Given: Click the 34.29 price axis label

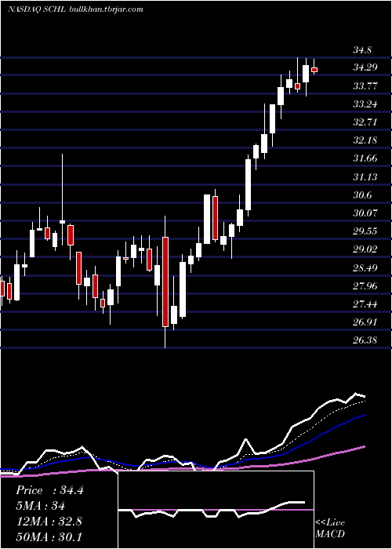Looking at the screenshot, I should [x=365, y=67].
